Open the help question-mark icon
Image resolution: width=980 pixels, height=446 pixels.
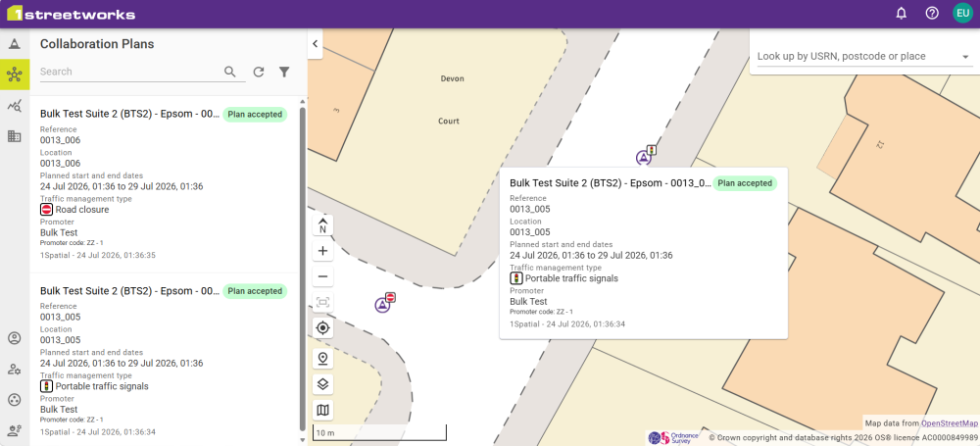point(932,13)
